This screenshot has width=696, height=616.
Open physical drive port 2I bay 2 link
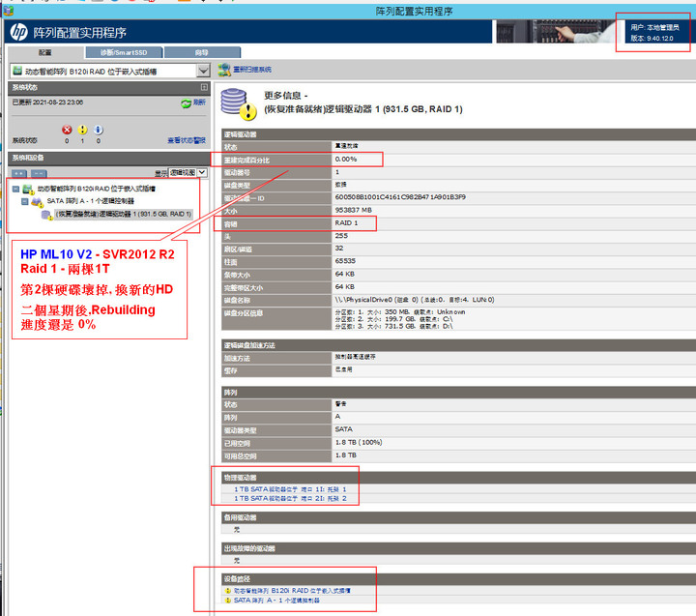[x=290, y=499]
